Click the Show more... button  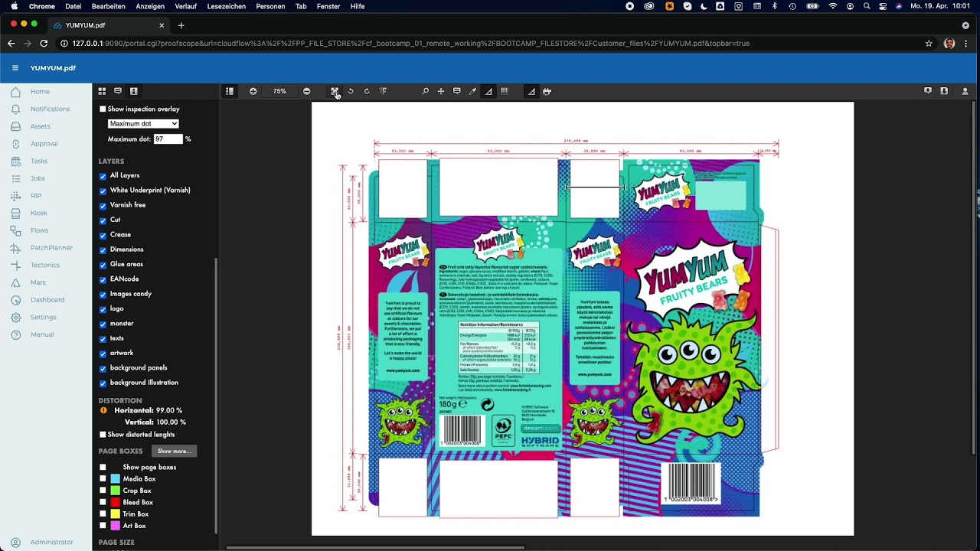tap(174, 452)
